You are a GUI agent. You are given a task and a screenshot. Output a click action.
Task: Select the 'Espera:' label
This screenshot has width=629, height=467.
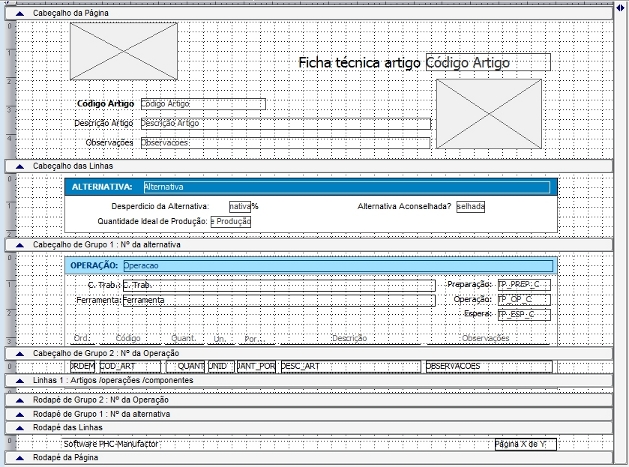pyautogui.click(x=477, y=314)
